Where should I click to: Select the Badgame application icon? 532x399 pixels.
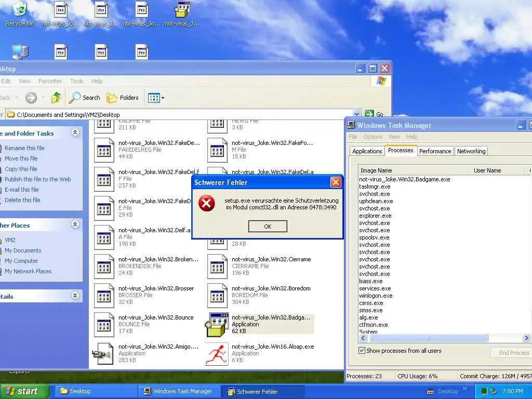(217, 325)
